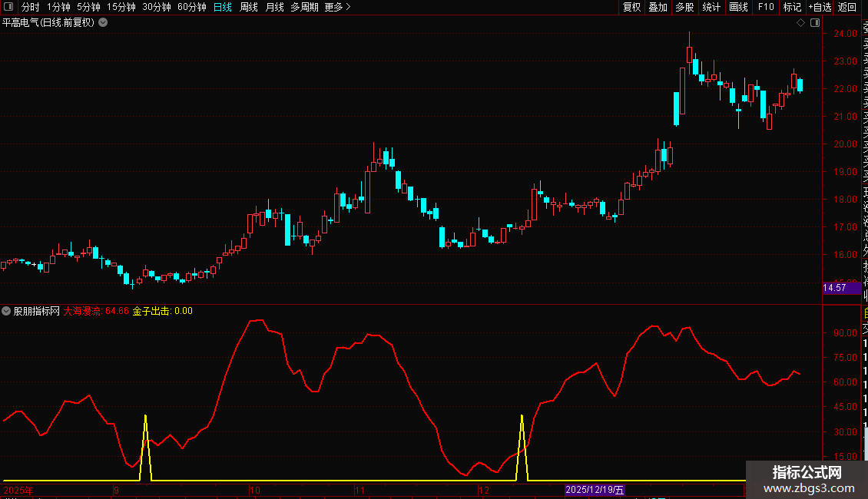The height and width of the screenshot is (499, 868).
Task: Click the first yellow 金子出击 signal spike
Action: (x=146, y=447)
